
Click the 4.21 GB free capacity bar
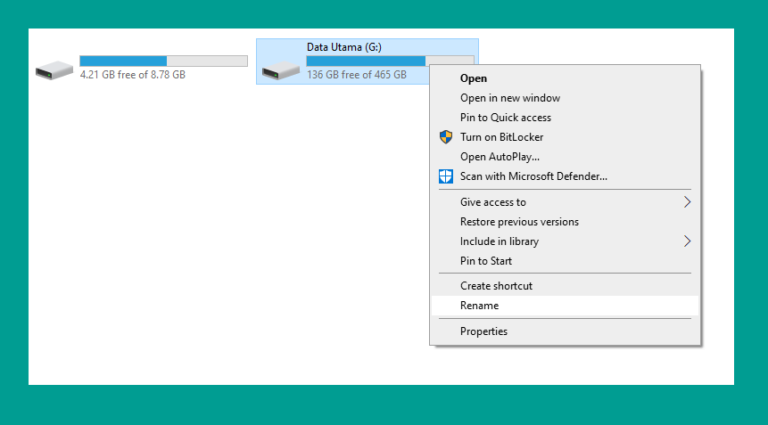click(x=164, y=61)
